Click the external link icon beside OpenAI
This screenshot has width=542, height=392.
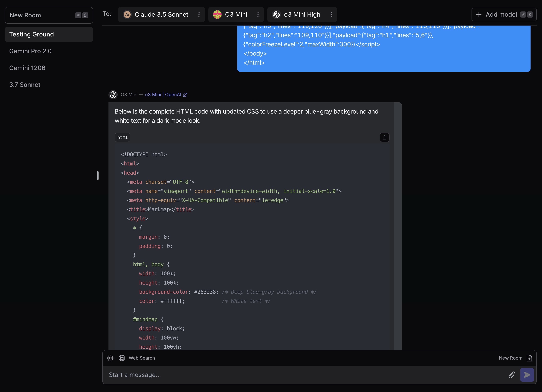tap(185, 95)
